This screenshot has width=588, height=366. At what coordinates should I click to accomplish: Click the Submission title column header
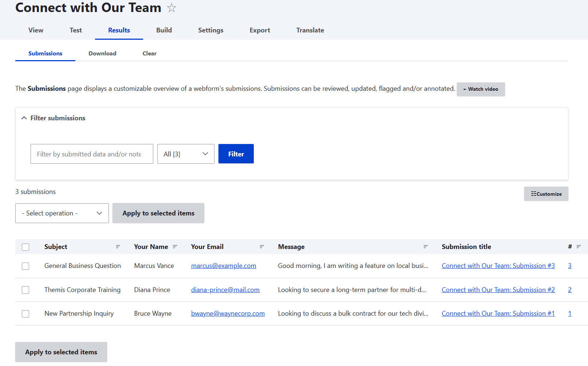coord(466,247)
